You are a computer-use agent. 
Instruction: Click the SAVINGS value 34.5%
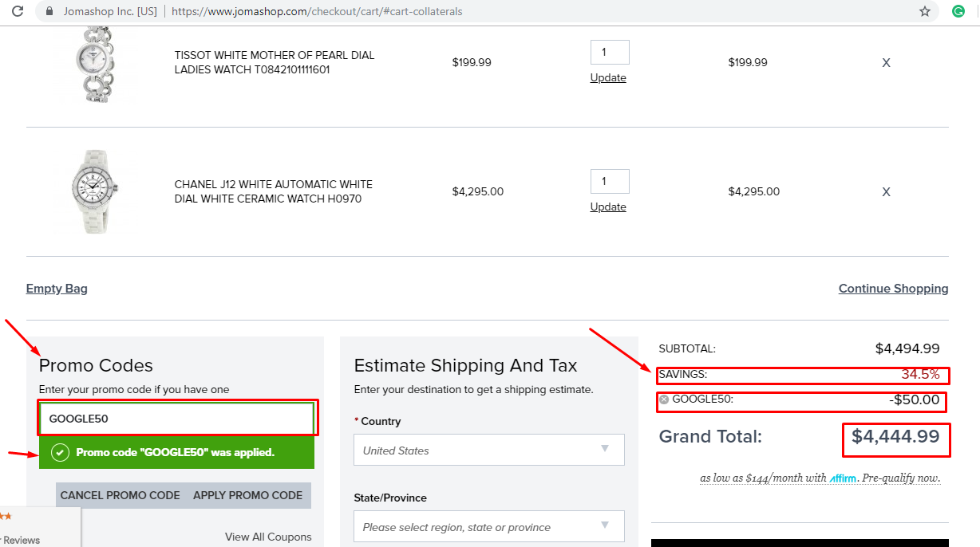click(x=920, y=374)
